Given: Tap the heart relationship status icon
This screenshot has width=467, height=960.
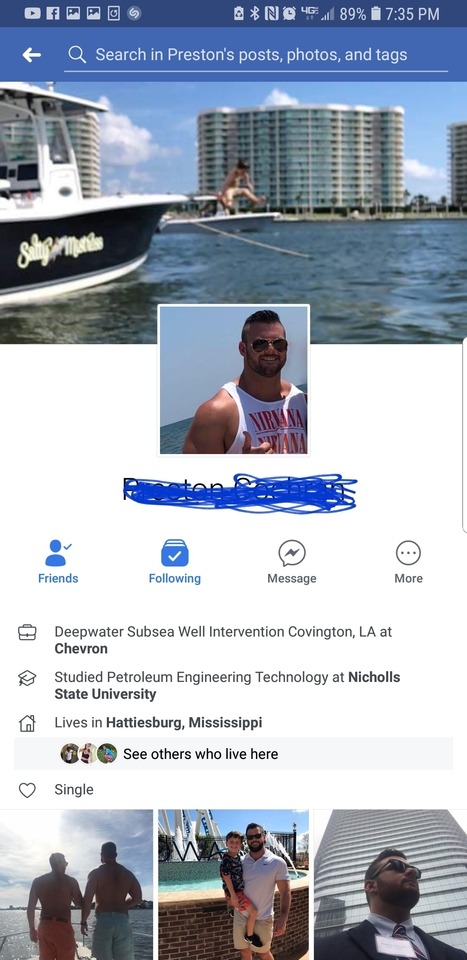Looking at the screenshot, I should [27, 790].
